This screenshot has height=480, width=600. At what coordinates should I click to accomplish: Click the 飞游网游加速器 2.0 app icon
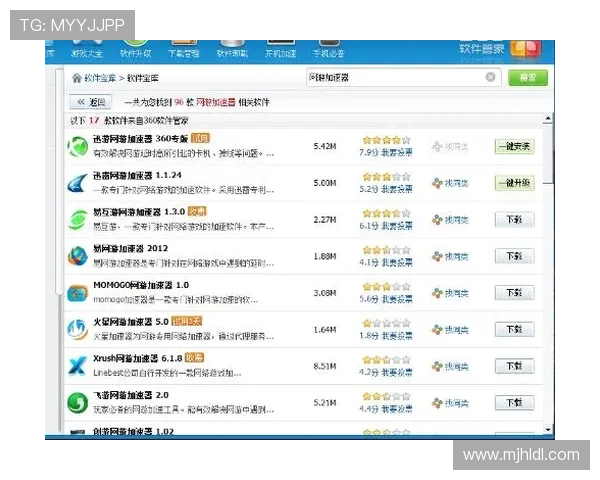pos(78,403)
